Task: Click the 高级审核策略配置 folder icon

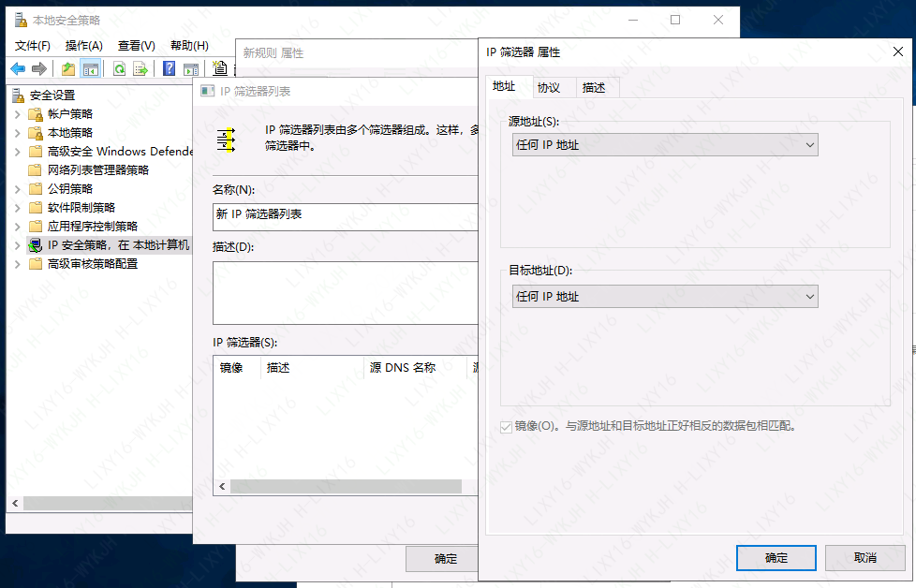Action: coord(36,263)
